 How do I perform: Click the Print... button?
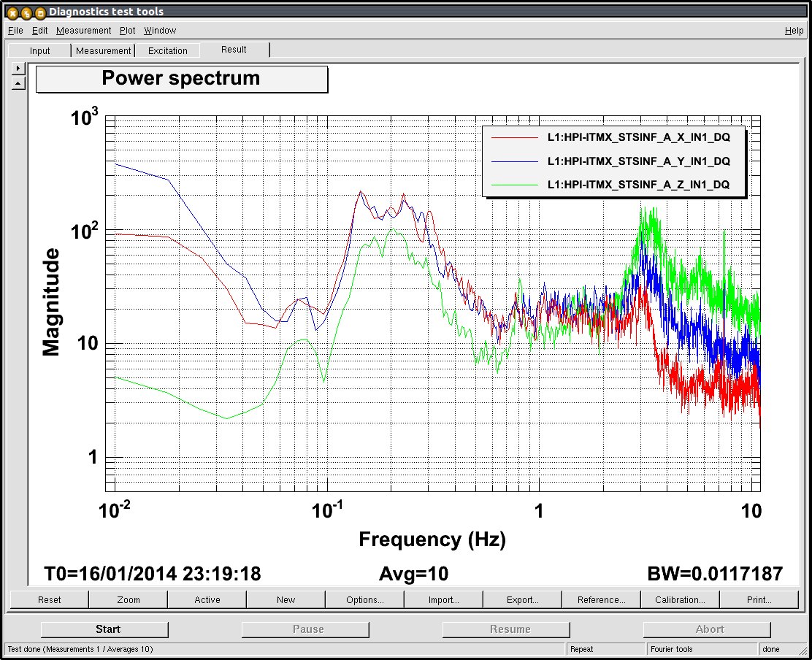759,599
